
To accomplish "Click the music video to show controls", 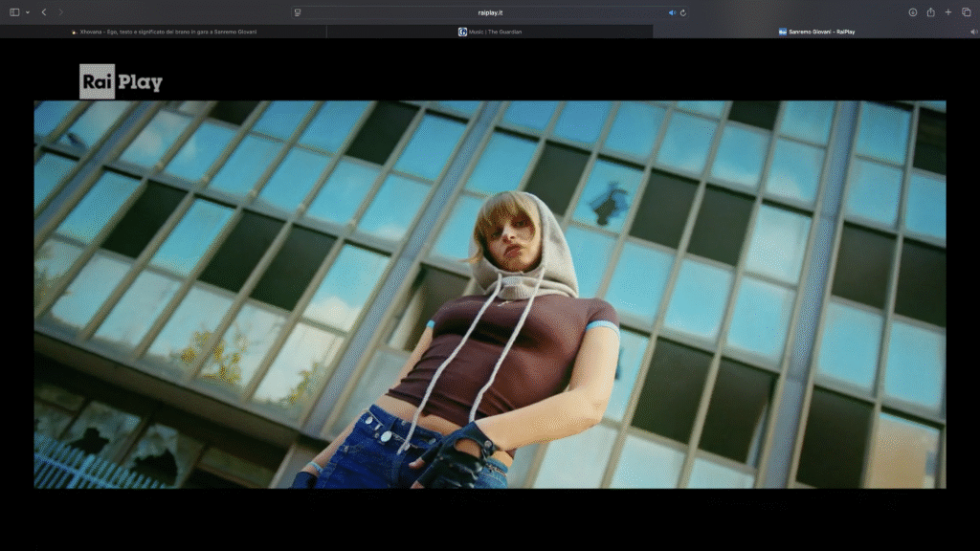I will (x=490, y=295).
